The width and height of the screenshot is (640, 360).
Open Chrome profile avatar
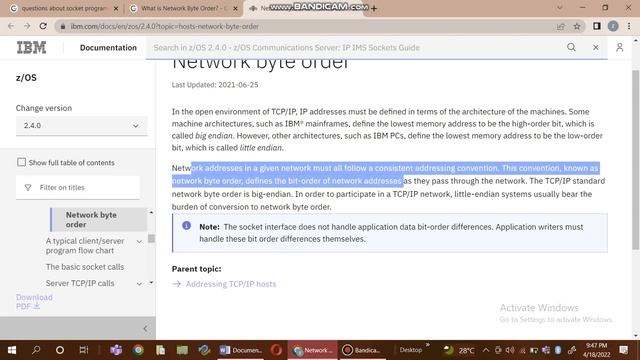(x=613, y=26)
